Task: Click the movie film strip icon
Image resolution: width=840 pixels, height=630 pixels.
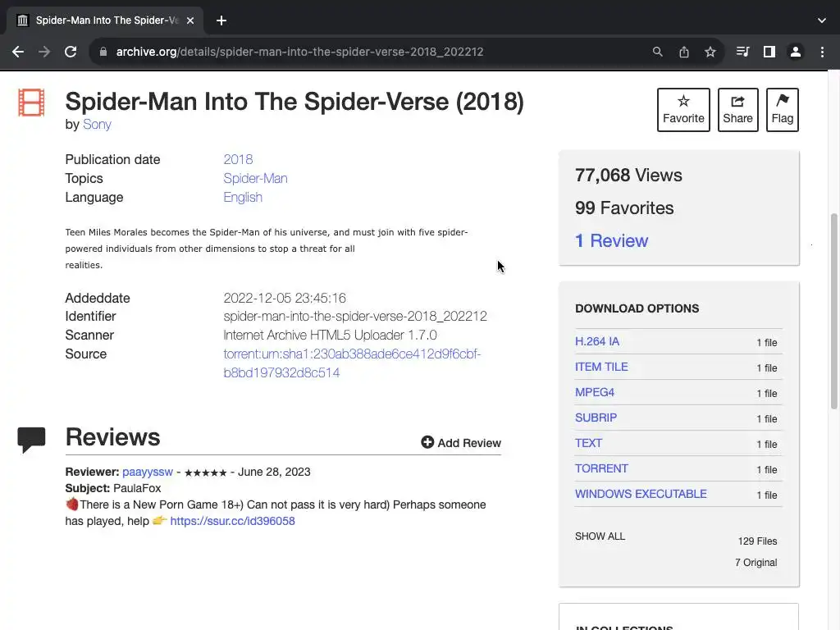Action: pos(31,103)
